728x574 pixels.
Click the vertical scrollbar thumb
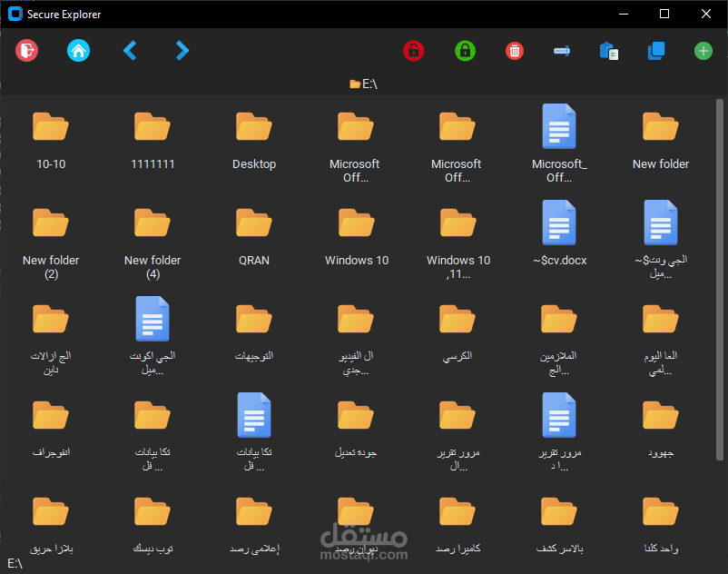coord(720,280)
